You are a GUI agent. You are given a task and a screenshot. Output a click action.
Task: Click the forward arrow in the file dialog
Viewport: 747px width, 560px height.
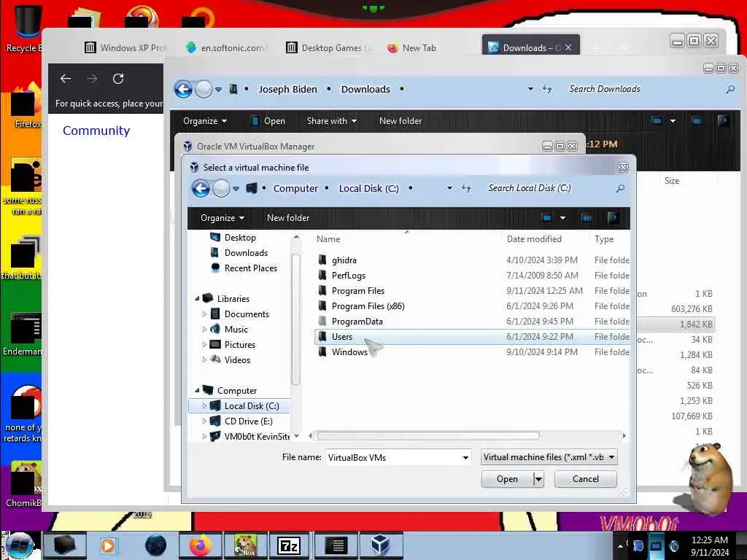tap(220, 189)
